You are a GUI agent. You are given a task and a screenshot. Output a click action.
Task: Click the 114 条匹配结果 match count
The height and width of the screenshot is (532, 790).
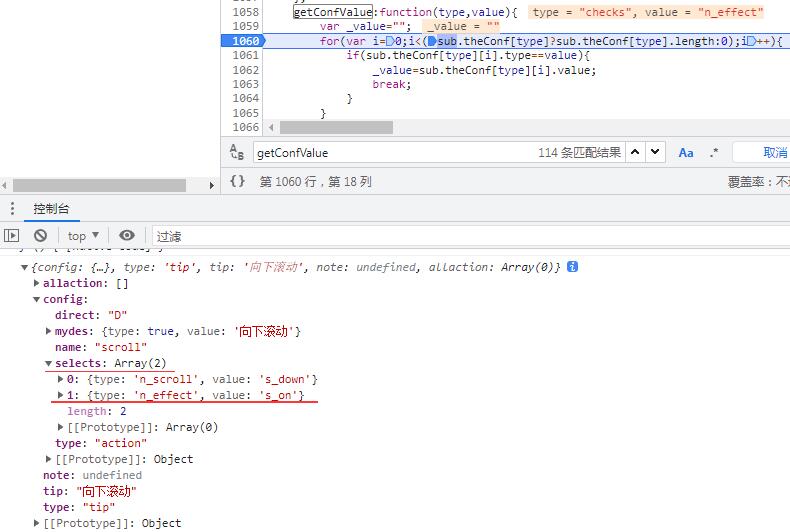click(579, 152)
